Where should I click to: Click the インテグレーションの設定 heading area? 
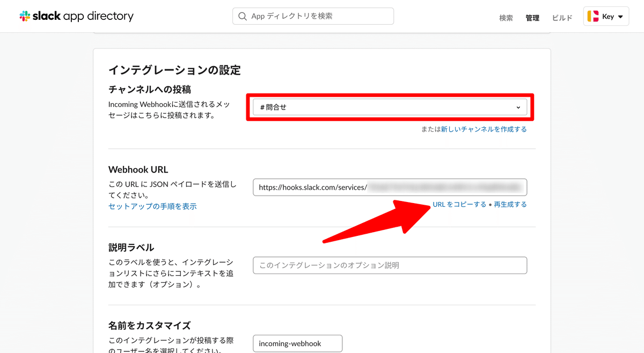coord(175,70)
